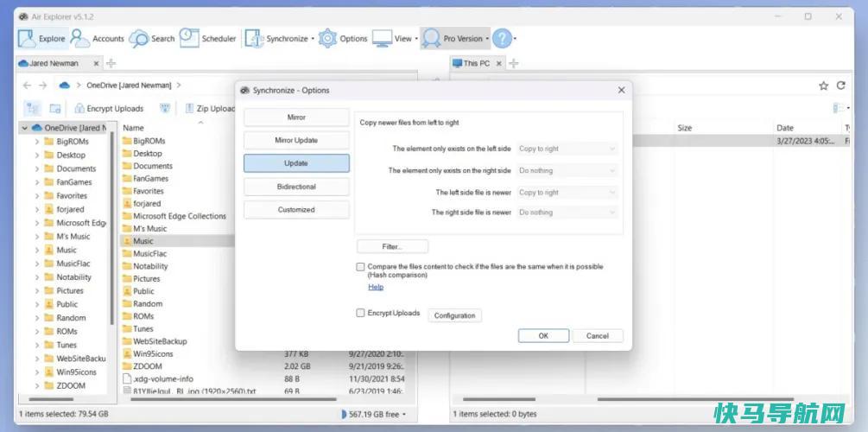
Task: Select the FanGames folder in tree
Action: [73, 182]
